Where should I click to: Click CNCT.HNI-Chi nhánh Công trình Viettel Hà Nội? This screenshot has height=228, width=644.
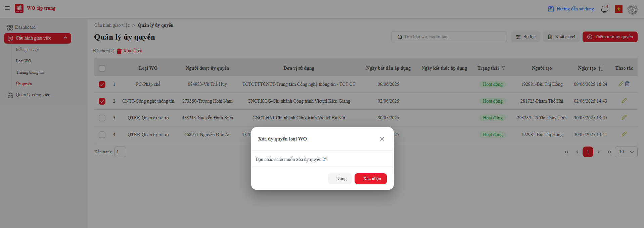299,118
